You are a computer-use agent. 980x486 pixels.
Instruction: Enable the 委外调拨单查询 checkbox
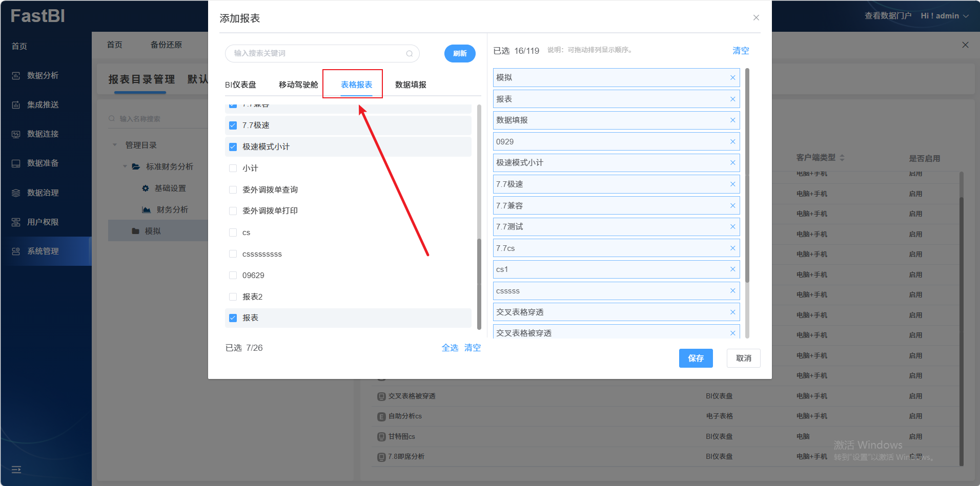click(x=233, y=190)
